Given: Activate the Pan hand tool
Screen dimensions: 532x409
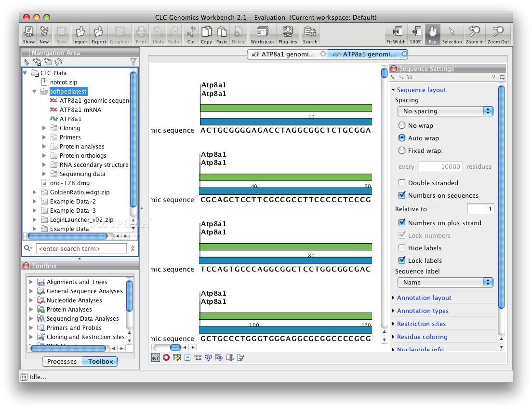Looking at the screenshot, I should click(x=433, y=34).
